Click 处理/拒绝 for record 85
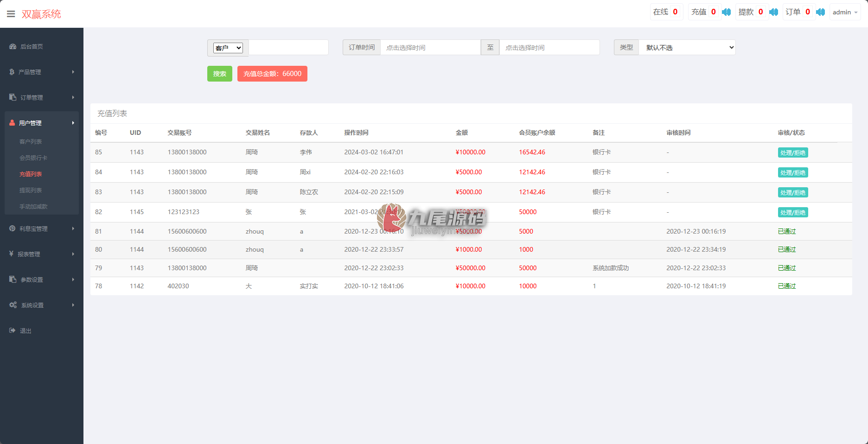This screenshot has width=868, height=444. (793, 152)
